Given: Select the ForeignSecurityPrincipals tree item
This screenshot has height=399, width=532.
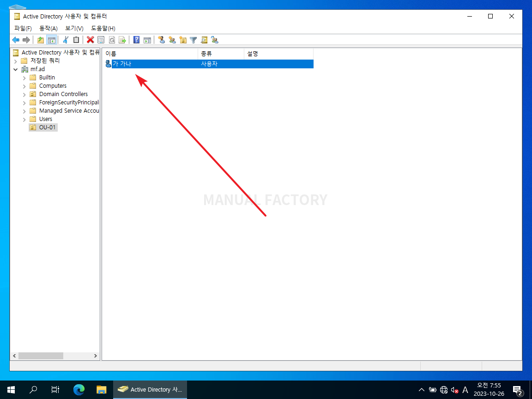Looking at the screenshot, I should point(65,103).
